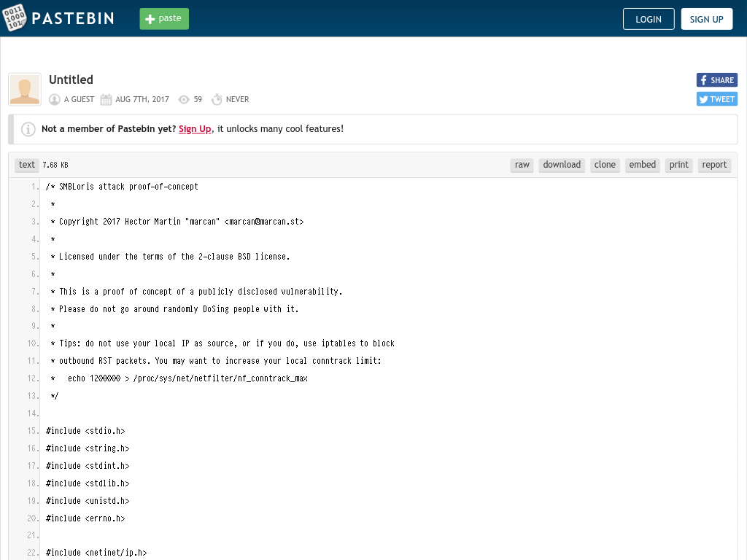This screenshot has width=747, height=560.
Task: Click the '#include <string.h>' line
Action: (x=88, y=448)
